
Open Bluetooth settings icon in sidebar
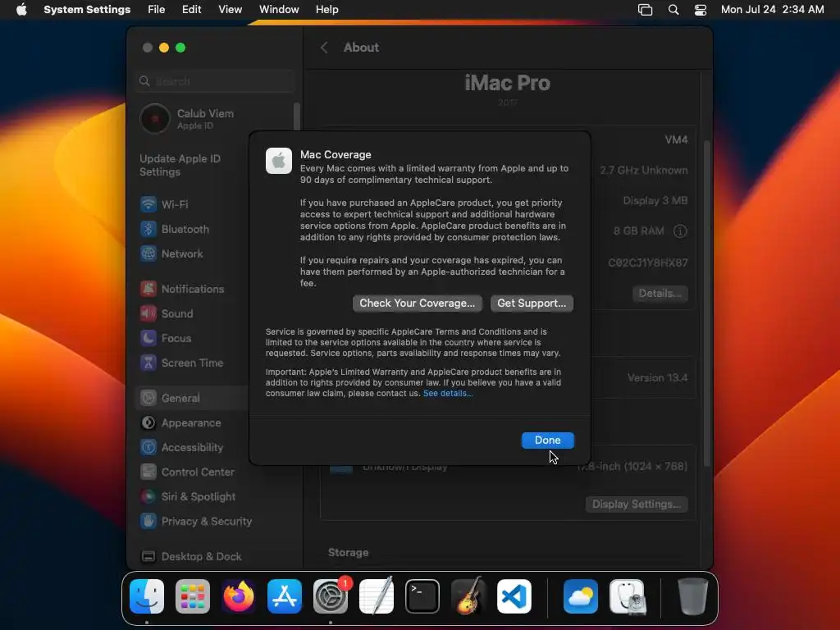pos(148,229)
